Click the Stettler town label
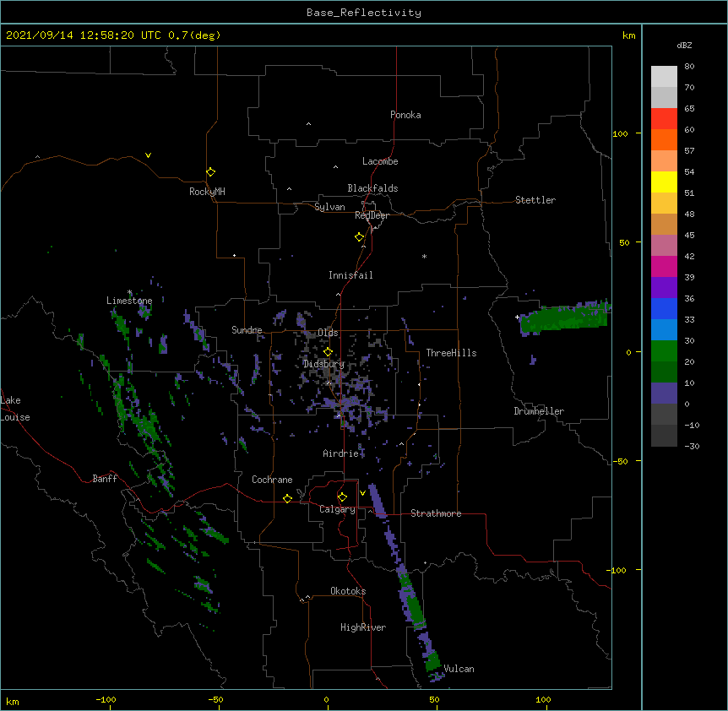Image resolution: width=728 pixels, height=711 pixels. (x=535, y=200)
